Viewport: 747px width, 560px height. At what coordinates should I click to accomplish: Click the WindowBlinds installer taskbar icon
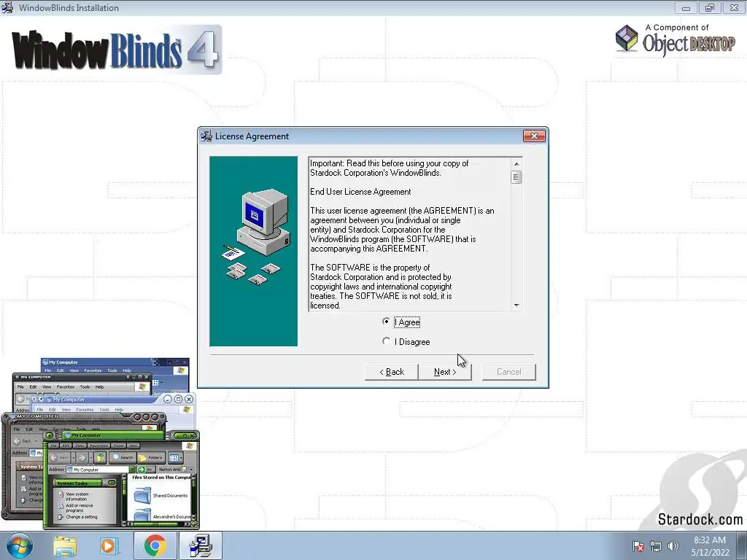201,546
